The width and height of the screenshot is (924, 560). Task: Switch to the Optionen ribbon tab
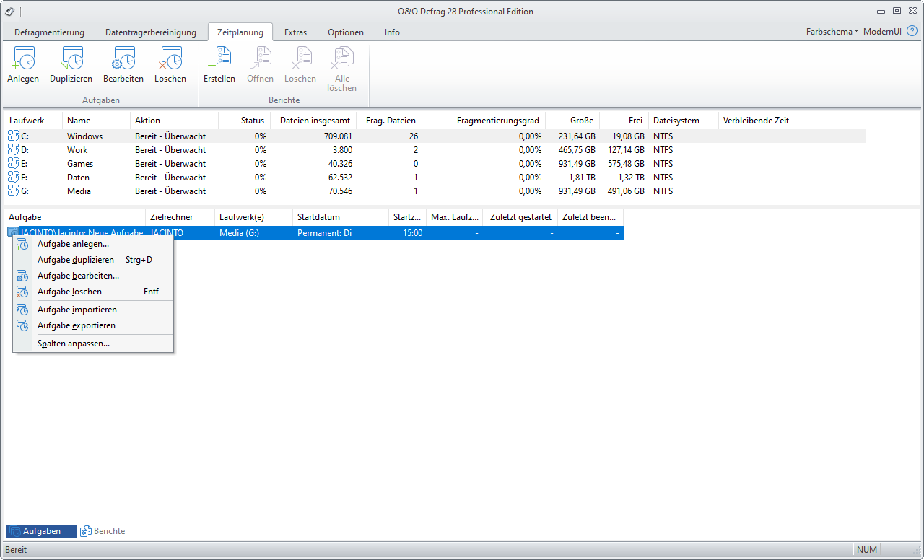pyautogui.click(x=346, y=32)
